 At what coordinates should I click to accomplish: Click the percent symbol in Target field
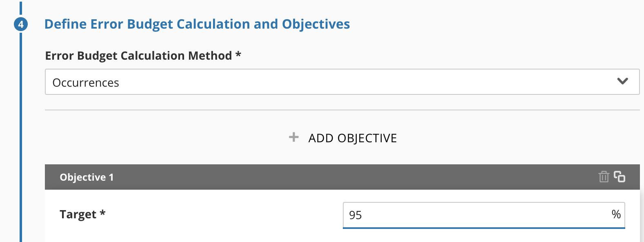616,214
